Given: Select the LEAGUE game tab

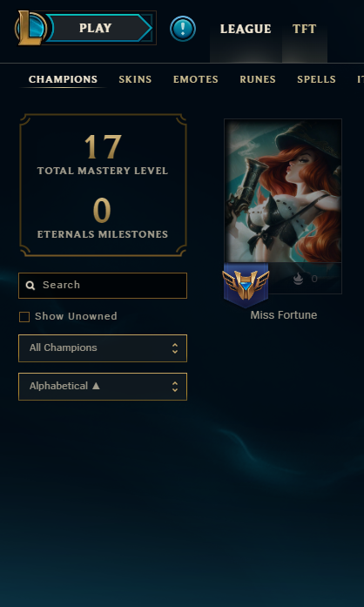Looking at the screenshot, I should [246, 29].
